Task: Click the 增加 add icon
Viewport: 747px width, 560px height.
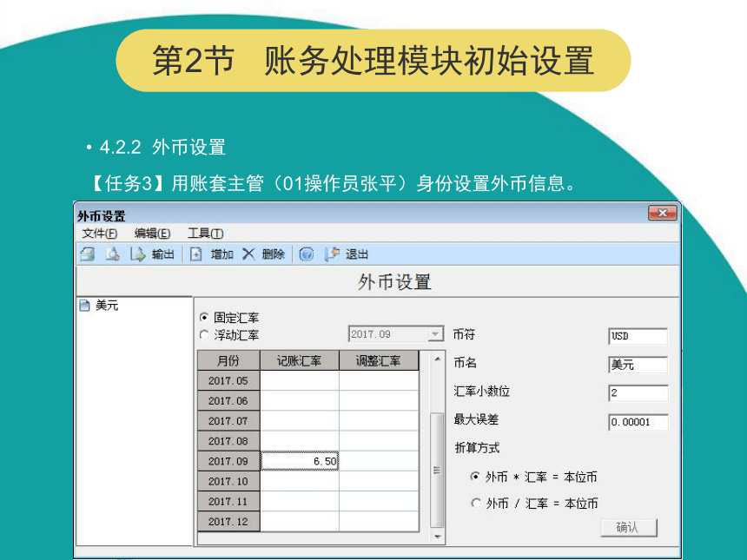Action: (195, 254)
